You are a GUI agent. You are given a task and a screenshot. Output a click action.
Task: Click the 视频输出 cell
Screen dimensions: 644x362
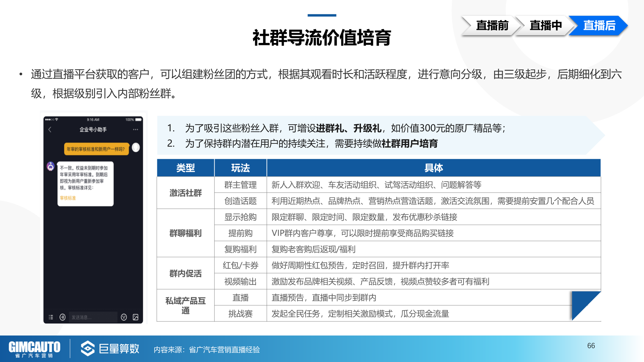tap(240, 281)
